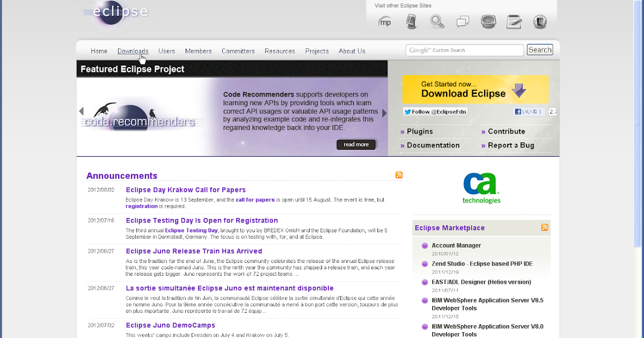Open the Users menu item

tap(167, 51)
